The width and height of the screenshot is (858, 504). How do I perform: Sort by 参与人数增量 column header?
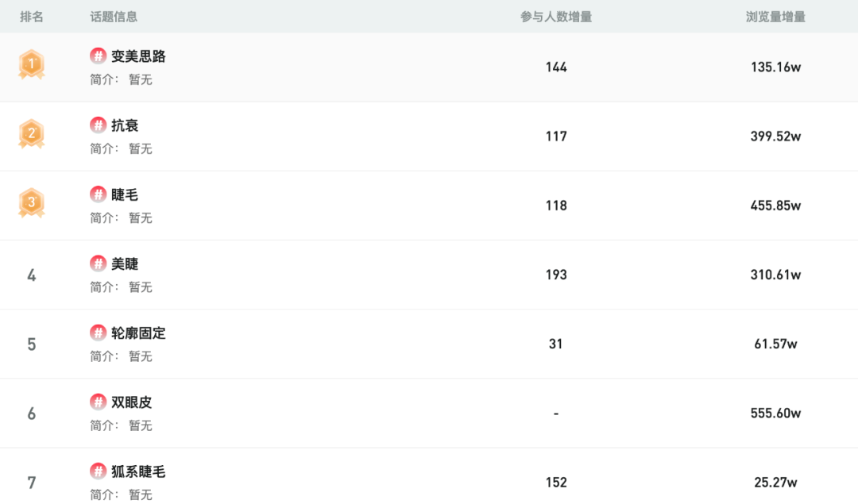pos(556,17)
